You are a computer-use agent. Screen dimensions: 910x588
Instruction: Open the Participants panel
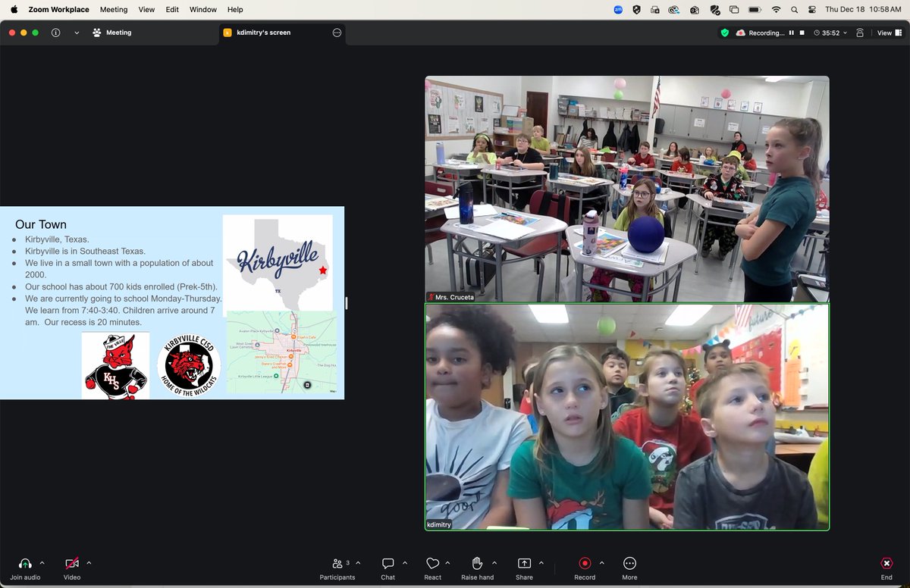337,568
